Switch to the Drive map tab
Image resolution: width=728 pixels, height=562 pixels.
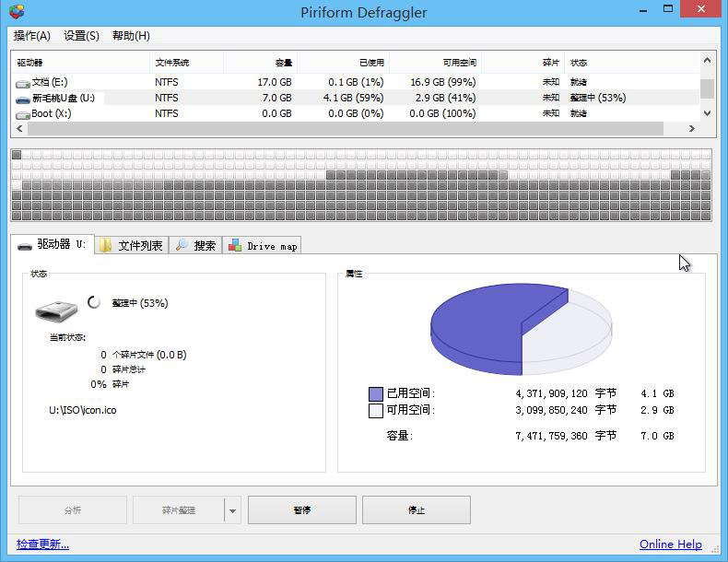pyautogui.click(x=263, y=245)
